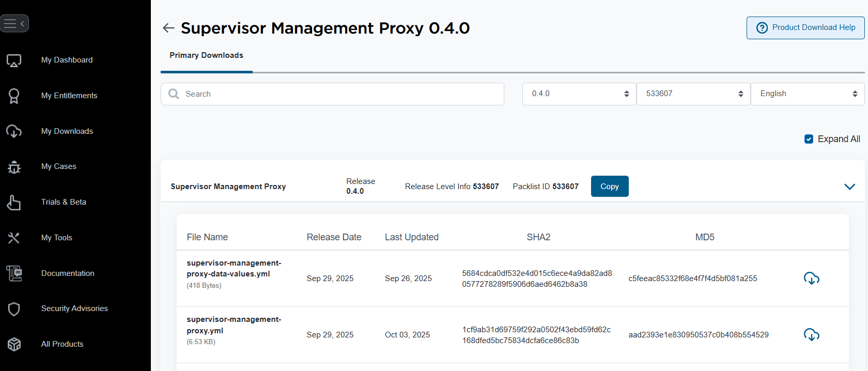Download supervisor-management-proxy-data-values.yml file
Image resolution: width=868 pixels, height=371 pixels.
click(x=811, y=279)
